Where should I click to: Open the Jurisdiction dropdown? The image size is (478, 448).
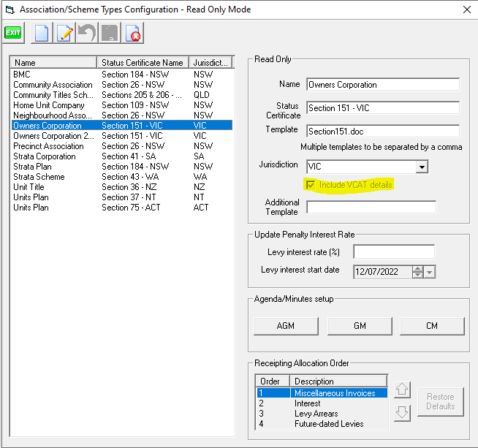[x=422, y=167]
